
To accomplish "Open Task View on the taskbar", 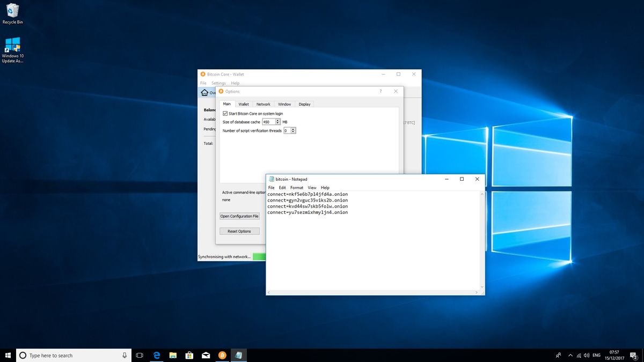I will (x=140, y=354).
